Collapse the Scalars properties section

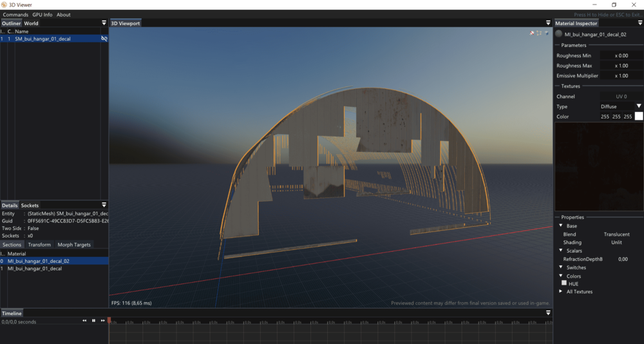click(562, 251)
